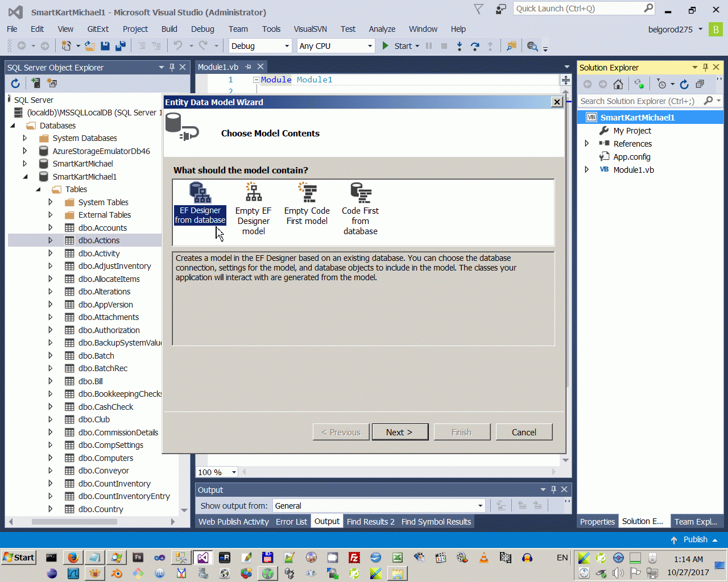Screen dimensions: 728x582
Task: Open the Properties panel tab
Action: pos(597,522)
